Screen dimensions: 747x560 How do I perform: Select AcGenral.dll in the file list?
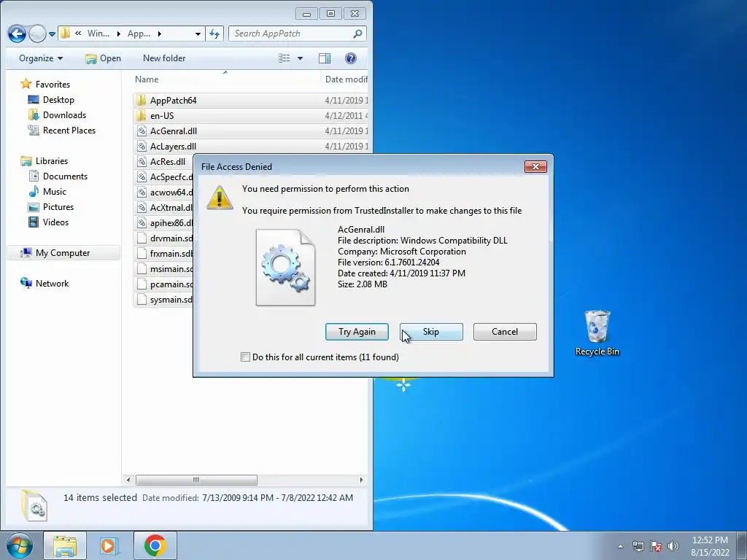174,131
